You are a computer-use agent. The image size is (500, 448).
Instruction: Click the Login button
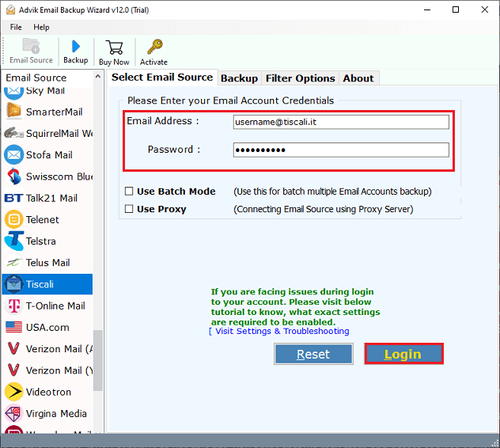point(403,354)
